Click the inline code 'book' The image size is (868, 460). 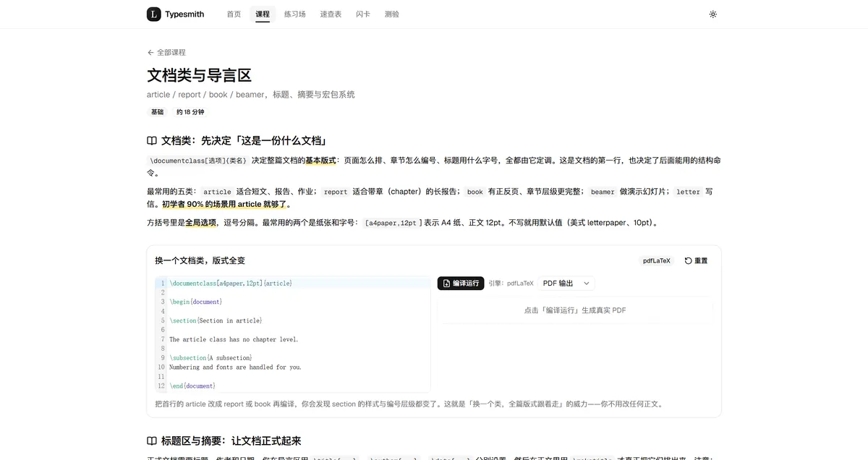(x=475, y=192)
